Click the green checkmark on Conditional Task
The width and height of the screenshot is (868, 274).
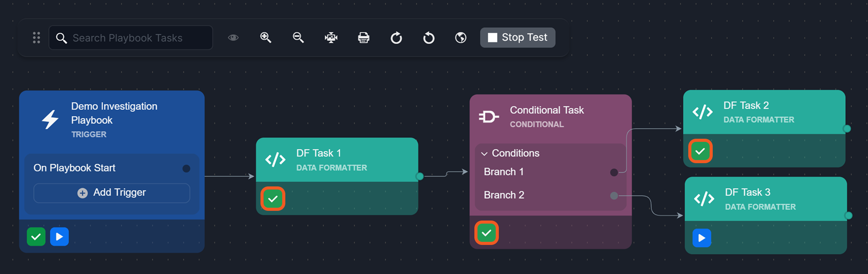point(486,233)
